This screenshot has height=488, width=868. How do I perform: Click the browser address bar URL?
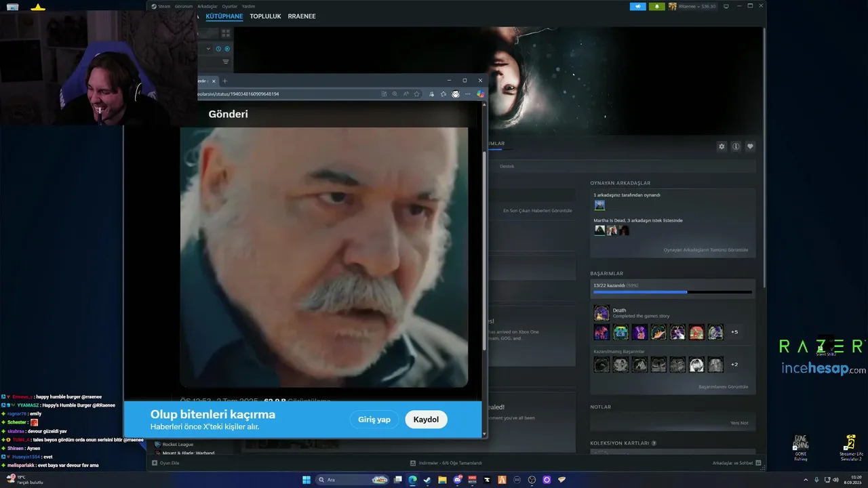(239, 94)
